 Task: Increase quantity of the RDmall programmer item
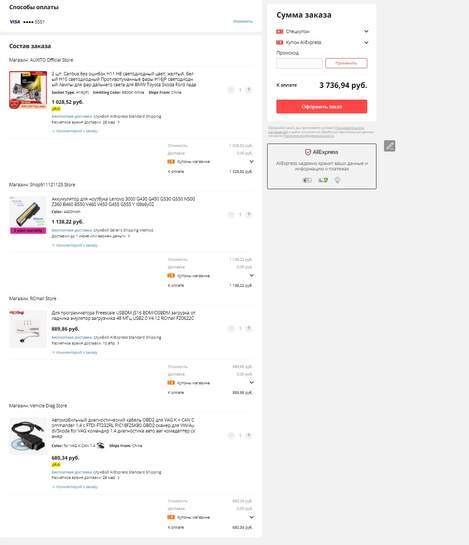(249, 328)
